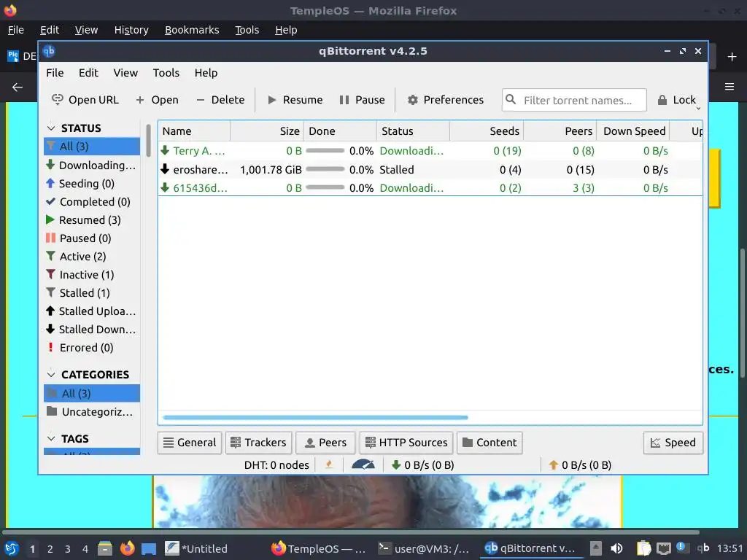Filter by Inactive (1) status
747x560 pixels.
92,275
